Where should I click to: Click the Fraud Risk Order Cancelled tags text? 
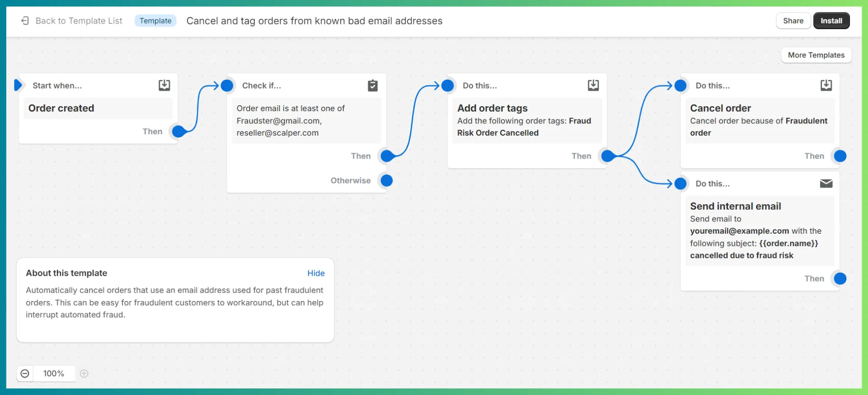point(524,127)
